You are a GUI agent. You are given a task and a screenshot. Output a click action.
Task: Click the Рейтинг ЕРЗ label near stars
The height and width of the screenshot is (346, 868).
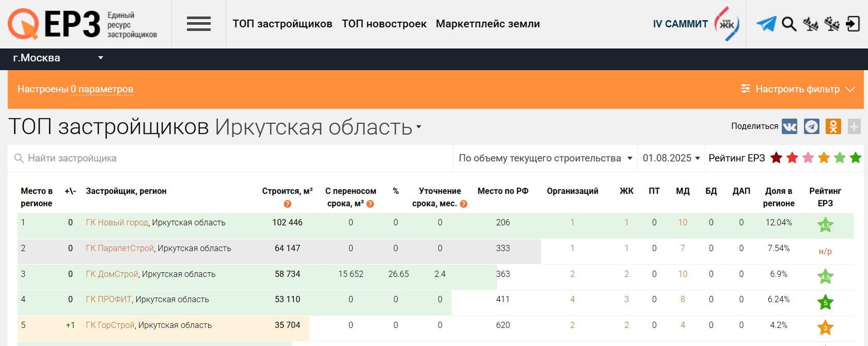tap(736, 158)
